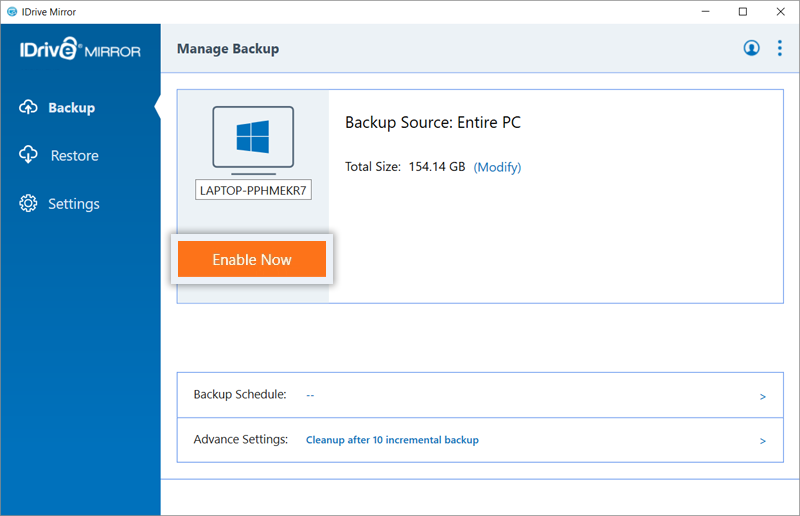Click the Settings gear icon in sidebar
The height and width of the screenshot is (516, 800).
[x=28, y=203]
